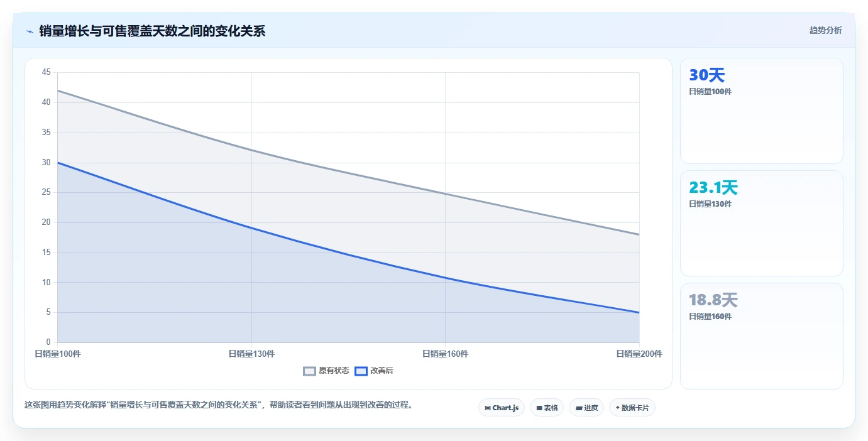868x441 pixels.
Task: Open the 23.1天 data card
Action: pos(761,223)
